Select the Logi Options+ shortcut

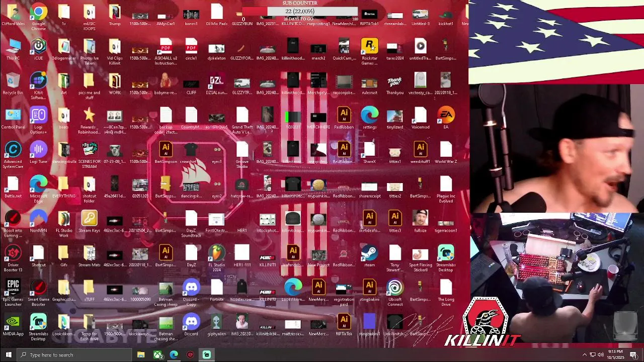pos(38,120)
